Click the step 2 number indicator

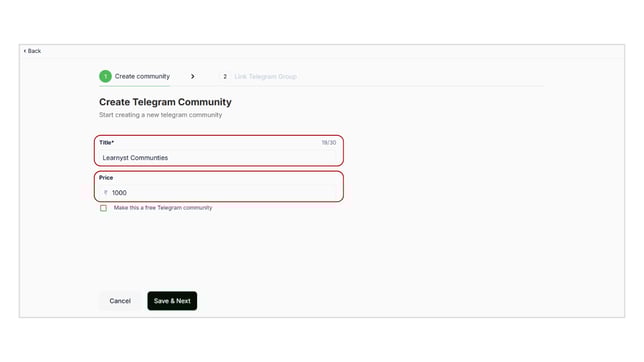tap(225, 76)
